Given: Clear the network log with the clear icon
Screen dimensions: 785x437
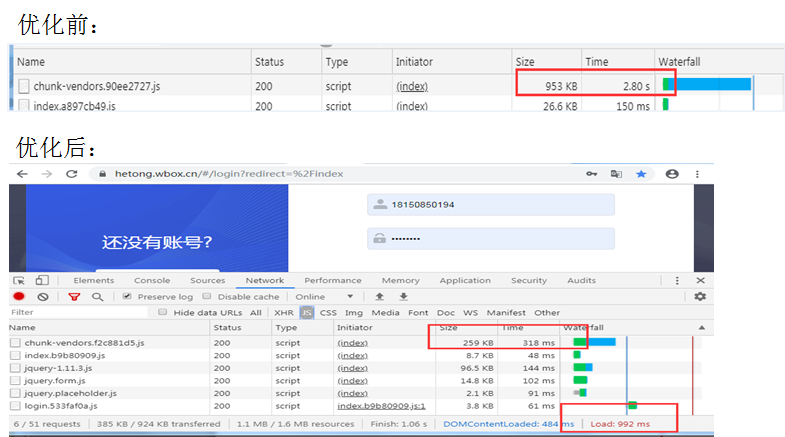Looking at the screenshot, I should click(43, 296).
